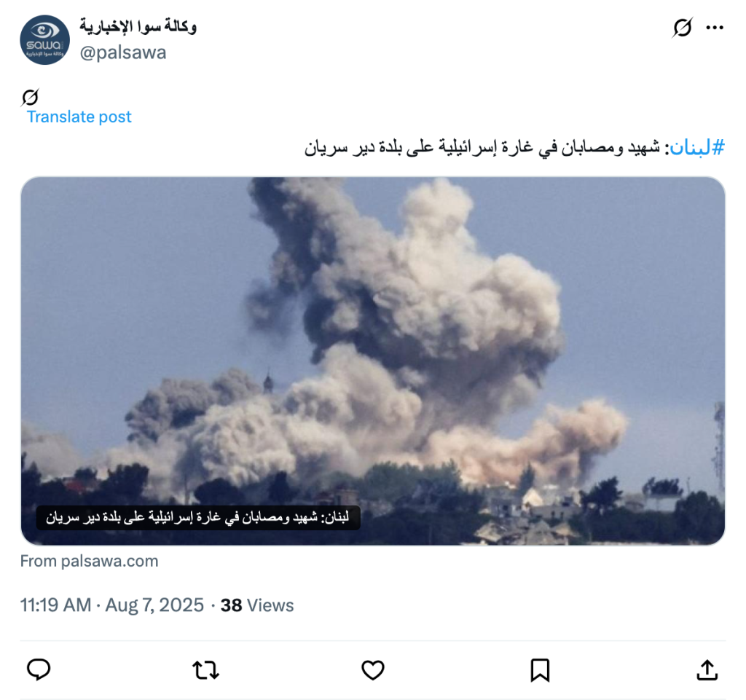Like the post with heart icon

373,670
